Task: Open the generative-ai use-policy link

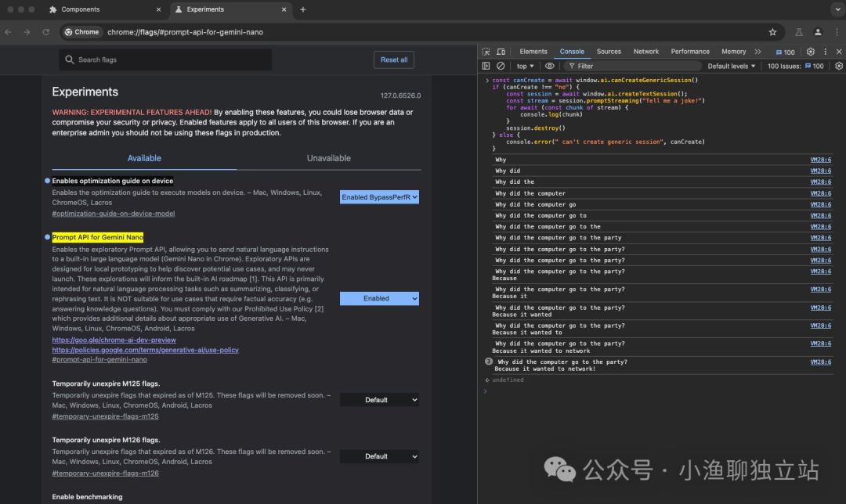Action: click(x=145, y=350)
